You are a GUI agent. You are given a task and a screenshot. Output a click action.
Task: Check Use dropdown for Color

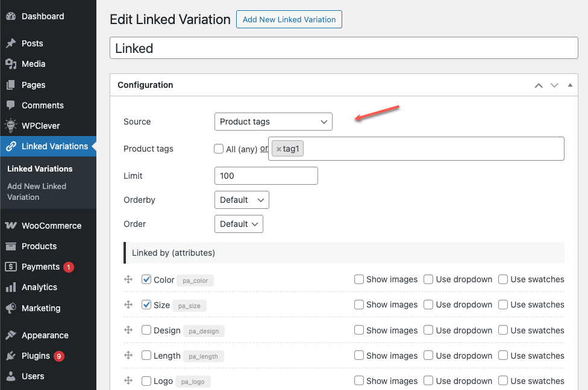pyautogui.click(x=428, y=279)
